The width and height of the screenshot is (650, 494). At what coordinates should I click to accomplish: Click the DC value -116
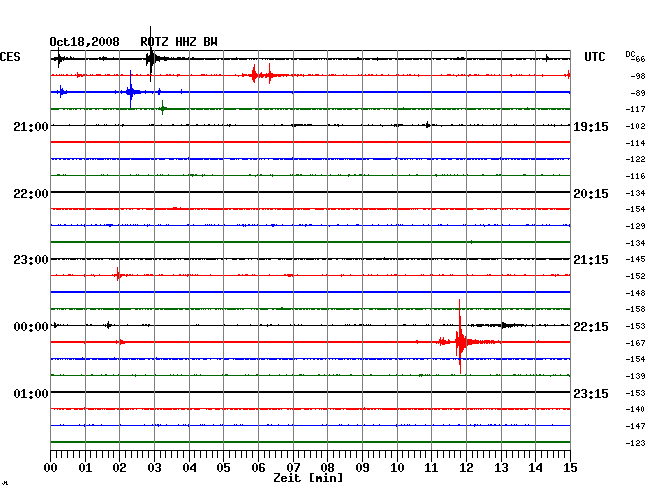click(x=635, y=176)
